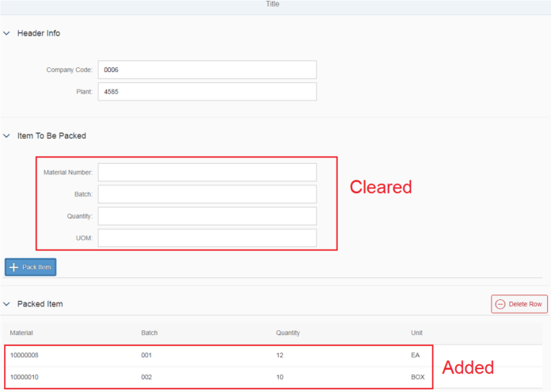Click quantity cell 12
Screen dimensions: 551x392
click(279, 355)
